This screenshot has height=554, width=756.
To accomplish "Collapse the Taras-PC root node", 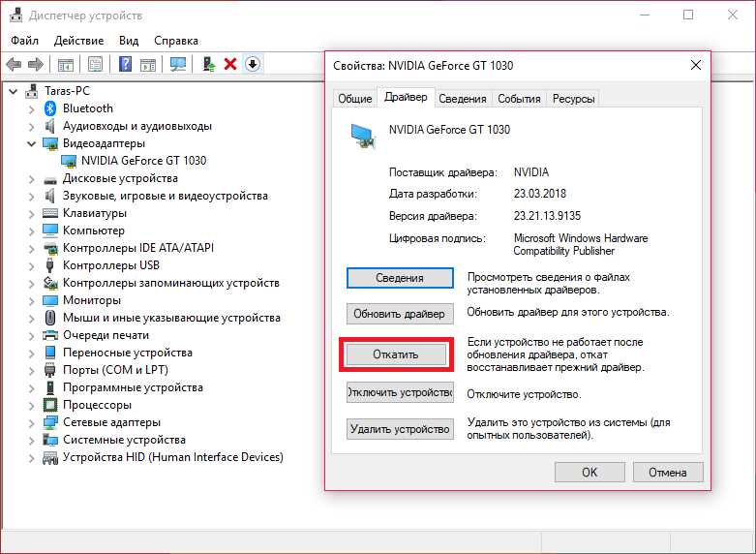I will 13,91.
